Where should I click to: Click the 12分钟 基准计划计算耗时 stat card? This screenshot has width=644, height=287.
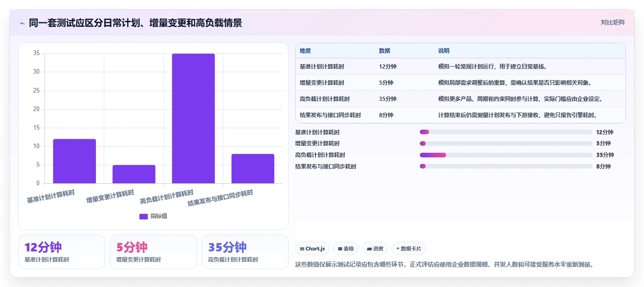pyautogui.click(x=62, y=252)
